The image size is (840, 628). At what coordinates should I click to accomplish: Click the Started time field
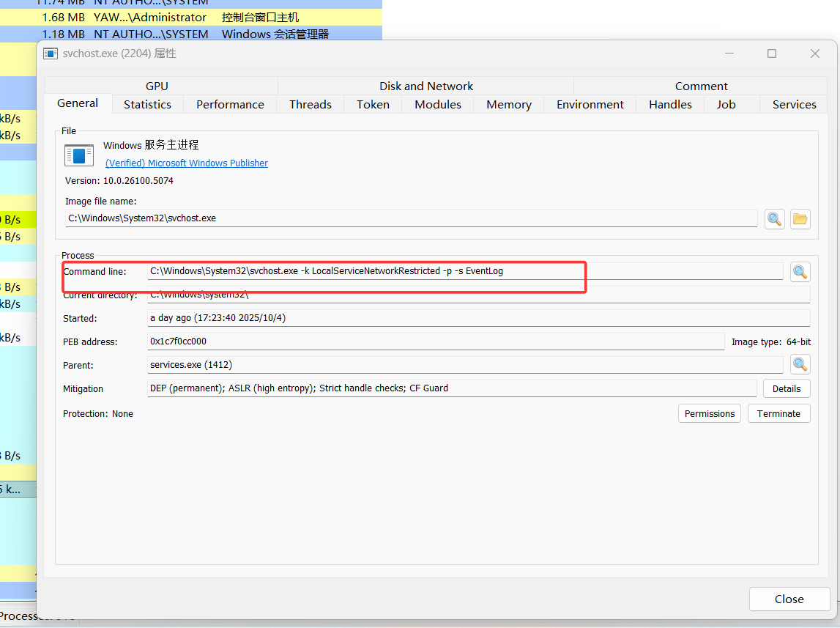pos(478,318)
